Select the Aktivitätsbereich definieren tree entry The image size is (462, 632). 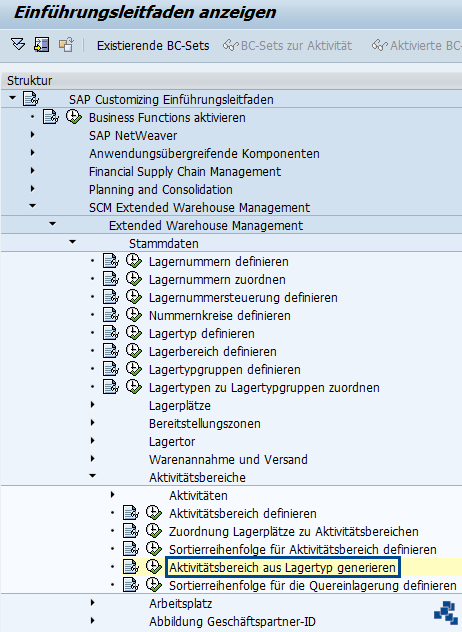click(243, 514)
